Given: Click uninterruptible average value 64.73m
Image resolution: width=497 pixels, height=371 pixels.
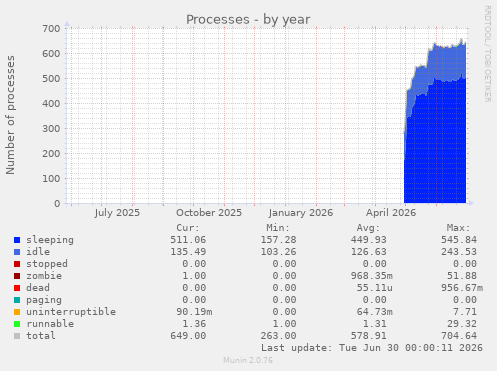Looking at the screenshot, I should 375,312.
